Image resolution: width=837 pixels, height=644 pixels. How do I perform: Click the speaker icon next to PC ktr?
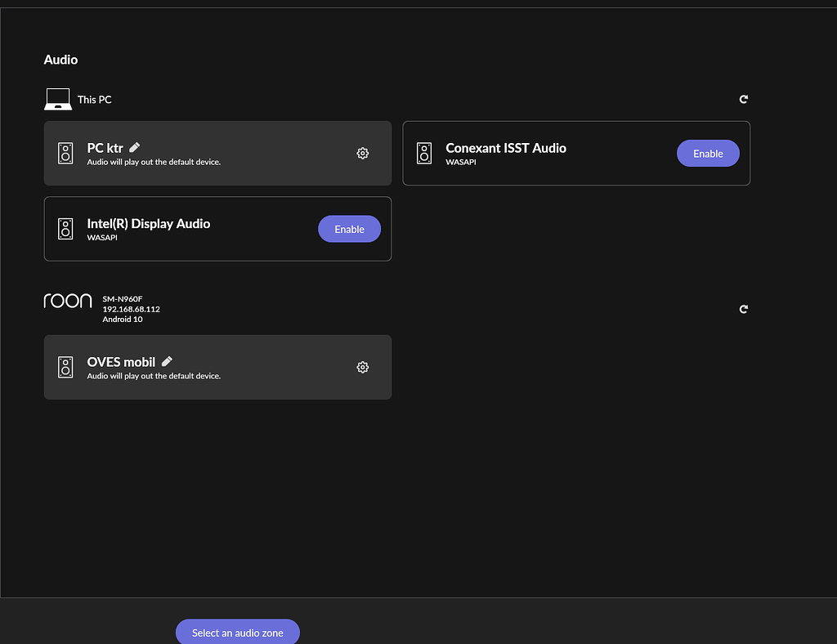pos(65,153)
